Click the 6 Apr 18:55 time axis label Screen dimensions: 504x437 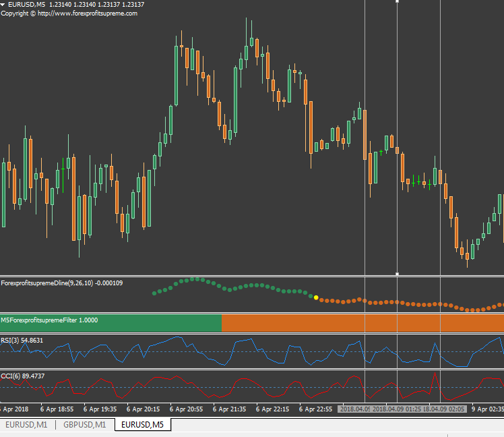pos(57,409)
